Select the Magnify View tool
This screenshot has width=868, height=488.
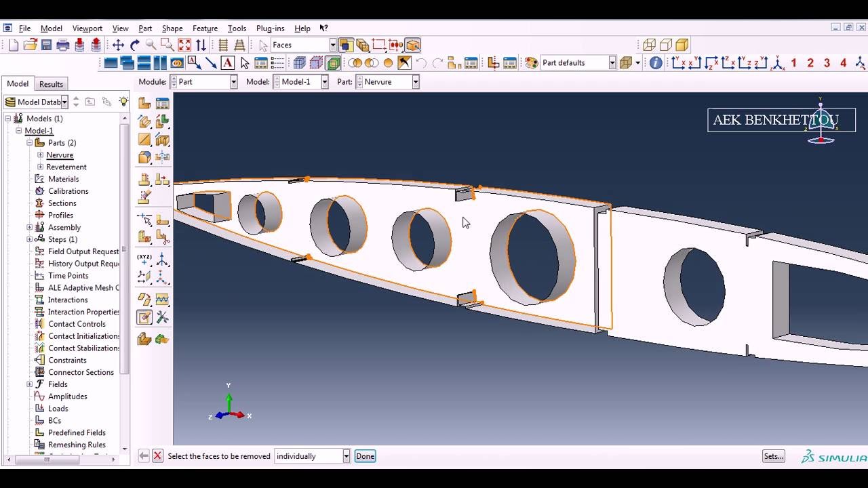pyautogui.click(x=151, y=45)
